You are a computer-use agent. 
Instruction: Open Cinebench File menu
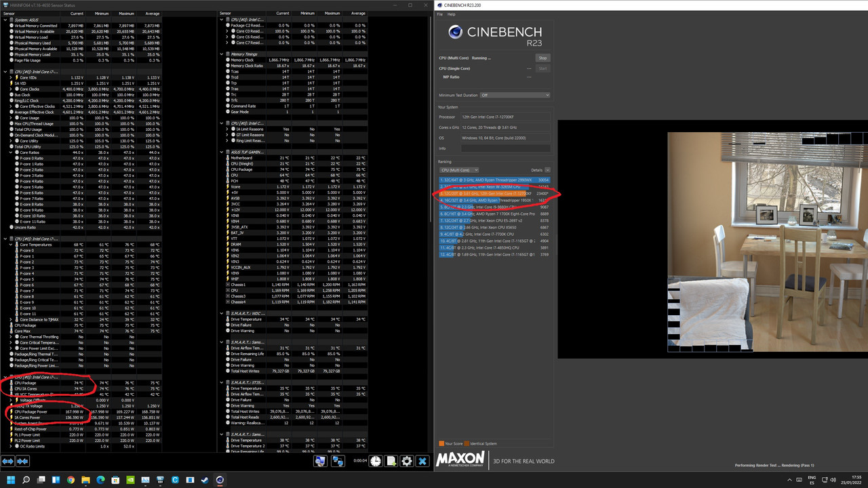tap(439, 14)
